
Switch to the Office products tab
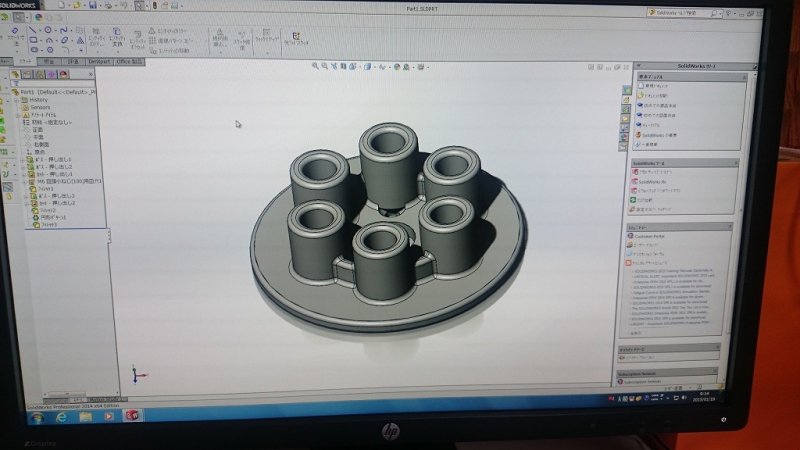130,62
